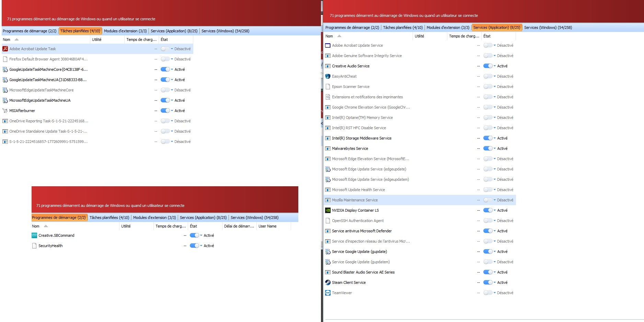Image resolution: width=644 pixels, height=322 pixels.
Task: Click the OpenSSH Authentication Agent icon
Action: [x=328, y=221]
